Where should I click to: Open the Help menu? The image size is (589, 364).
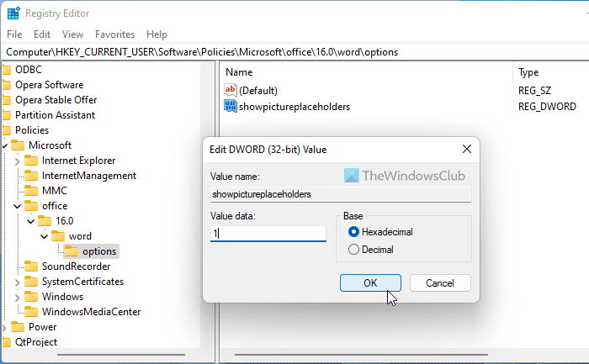pos(157,34)
